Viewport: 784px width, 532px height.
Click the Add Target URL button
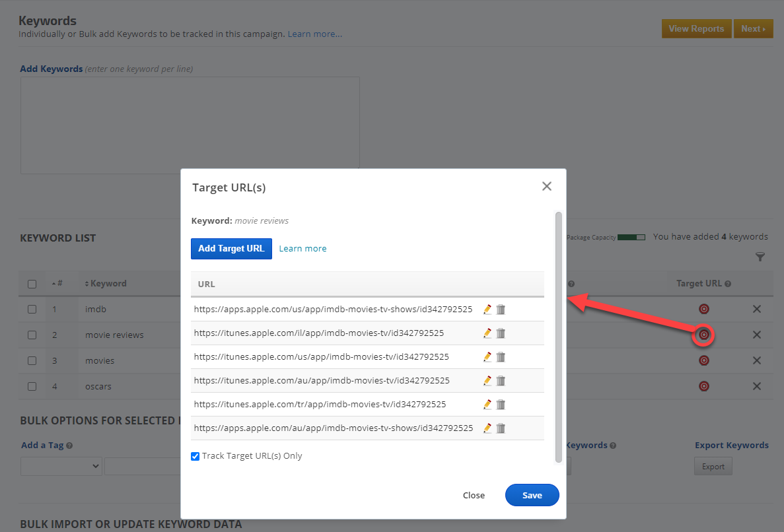231,249
